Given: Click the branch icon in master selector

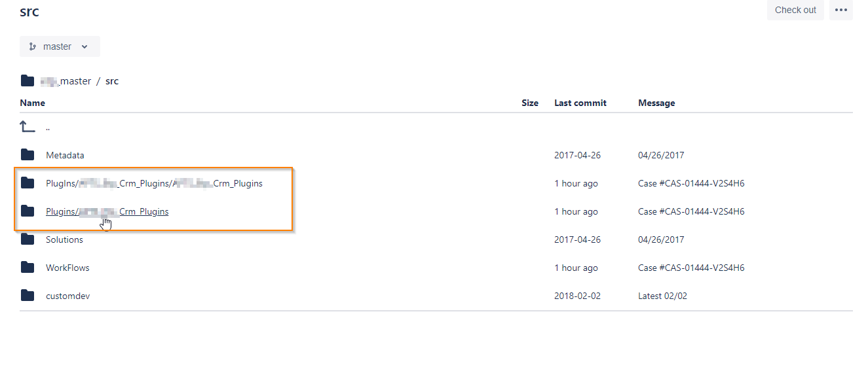Looking at the screenshot, I should coord(33,46).
